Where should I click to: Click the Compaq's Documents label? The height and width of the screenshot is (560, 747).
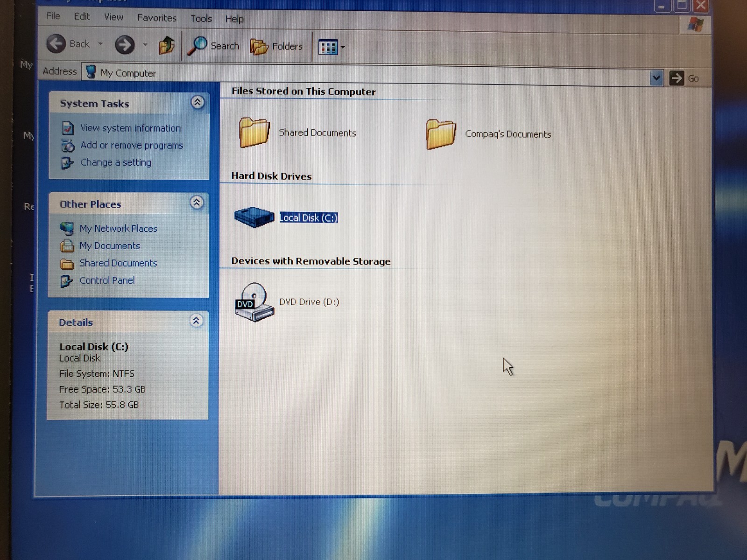[x=508, y=134]
